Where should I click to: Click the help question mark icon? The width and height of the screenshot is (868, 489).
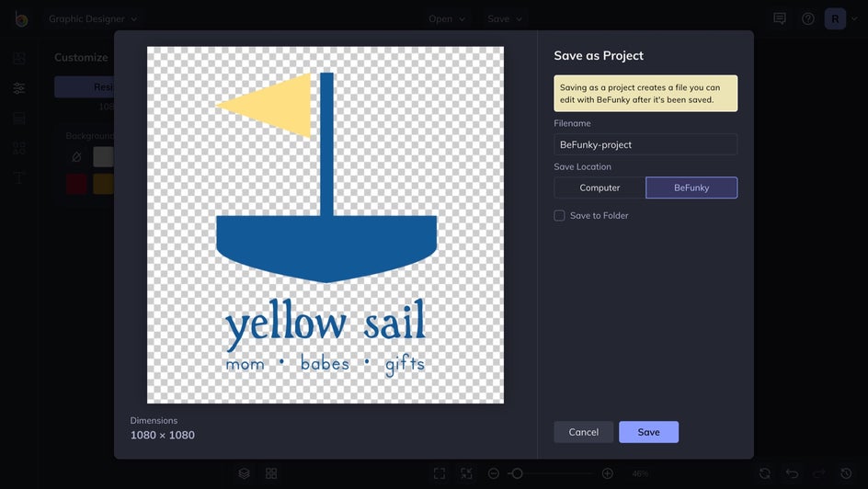coord(808,18)
